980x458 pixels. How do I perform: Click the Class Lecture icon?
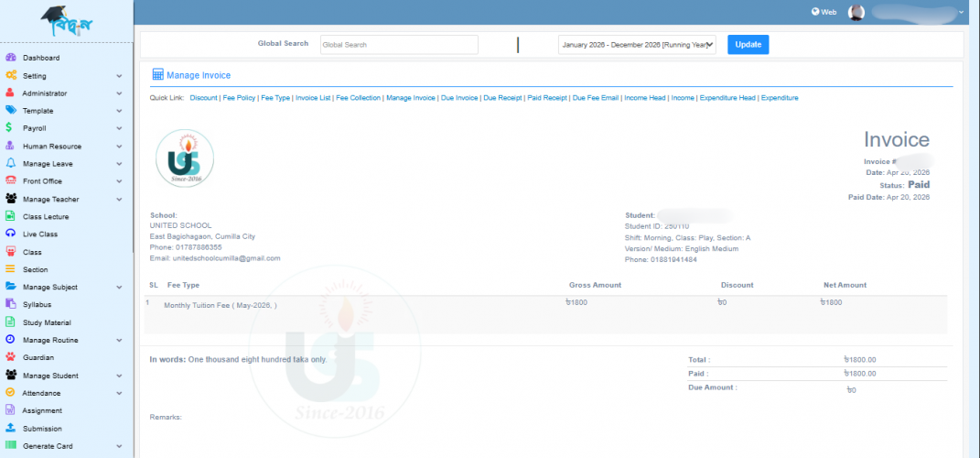click(10, 216)
